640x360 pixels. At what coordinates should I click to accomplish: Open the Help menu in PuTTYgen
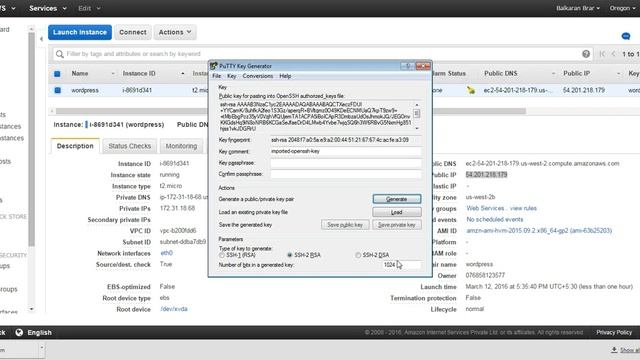pyautogui.click(x=285, y=76)
